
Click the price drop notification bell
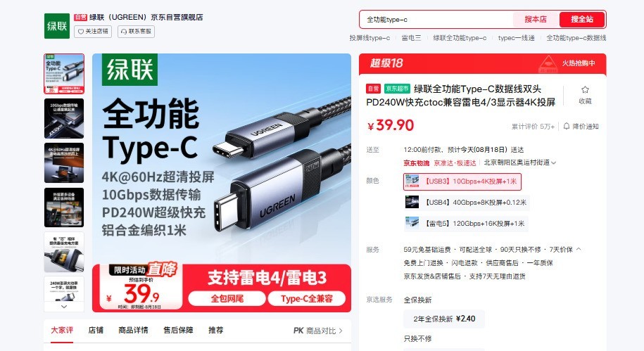click(581, 127)
